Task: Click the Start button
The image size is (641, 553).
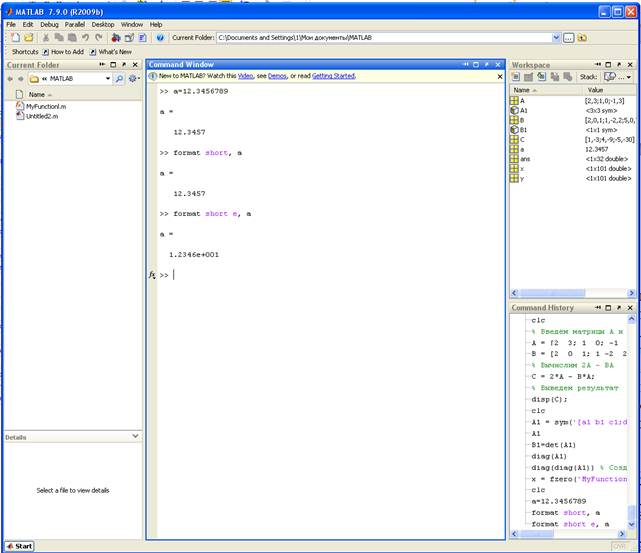Action: click(x=20, y=546)
